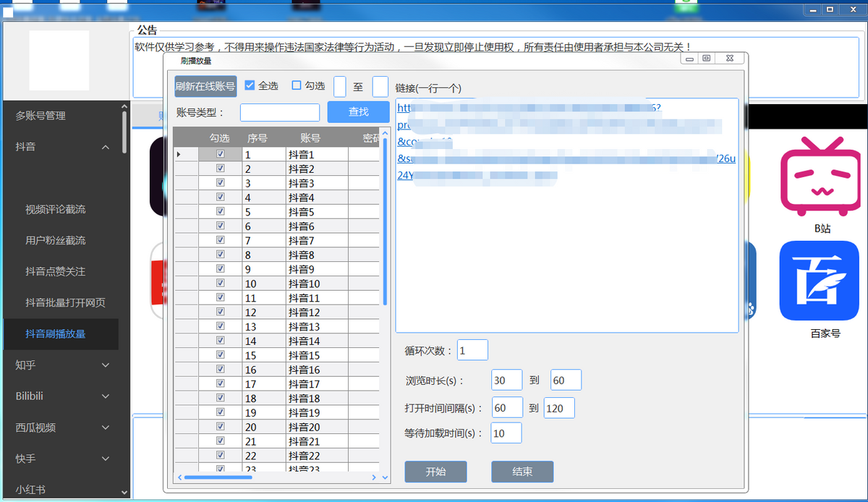
Task: Toggle the 勾选 range checkbox
Action: pyautogui.click(x=296, y=85)
